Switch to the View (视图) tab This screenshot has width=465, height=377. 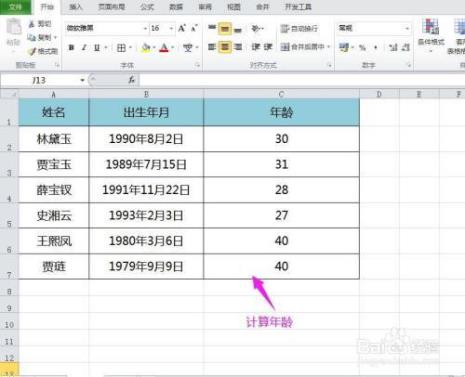tap(234, 7)
